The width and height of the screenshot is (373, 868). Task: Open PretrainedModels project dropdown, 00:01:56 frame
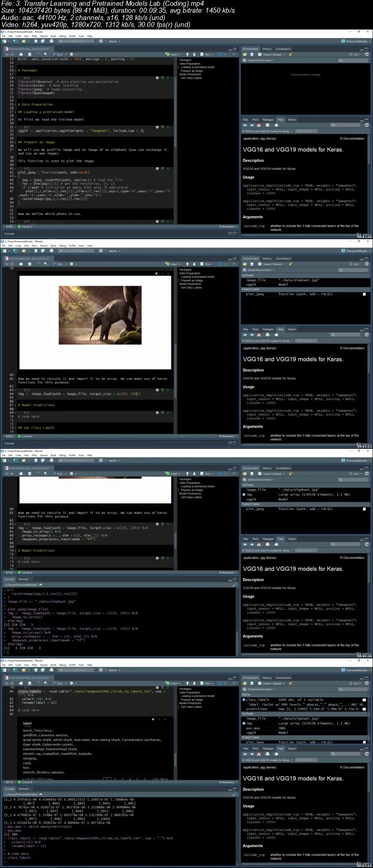357,41
